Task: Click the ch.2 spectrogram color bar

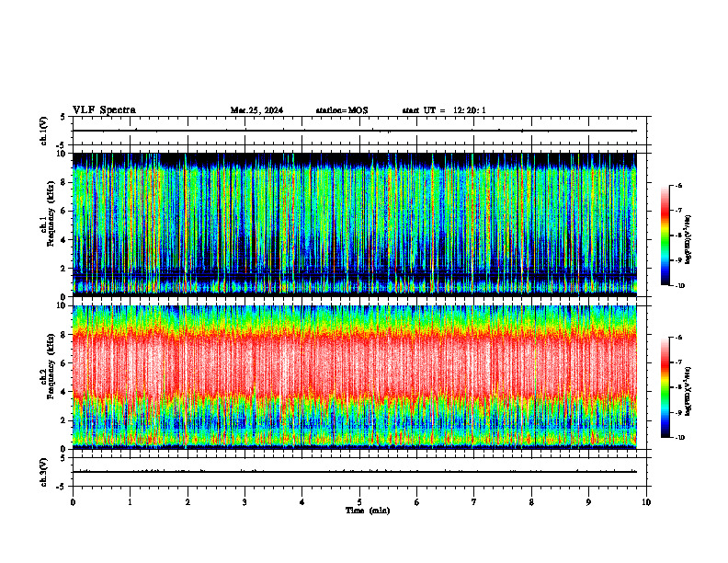Action: pos(665,387)
